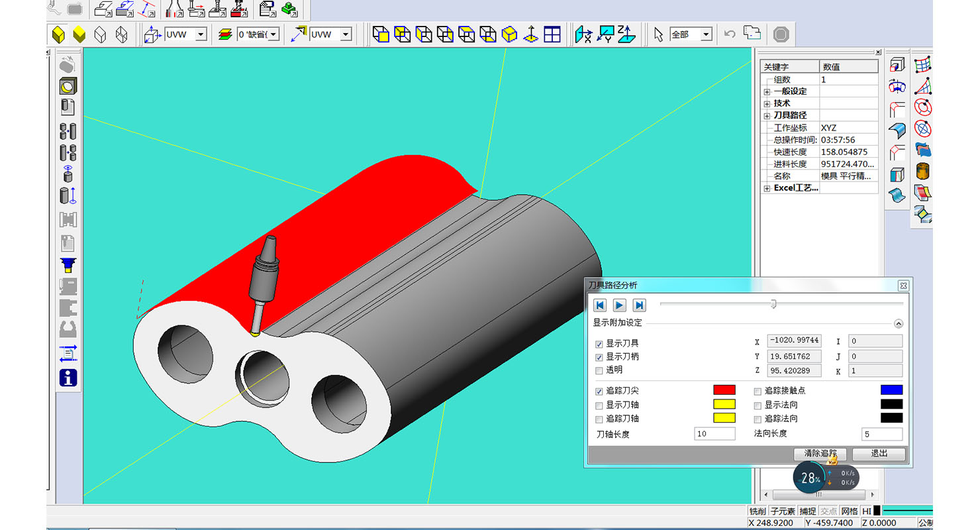Screen dimensions: 980x530
Task: Expand the 刀具路径 tree node
Action: [767, 115]
